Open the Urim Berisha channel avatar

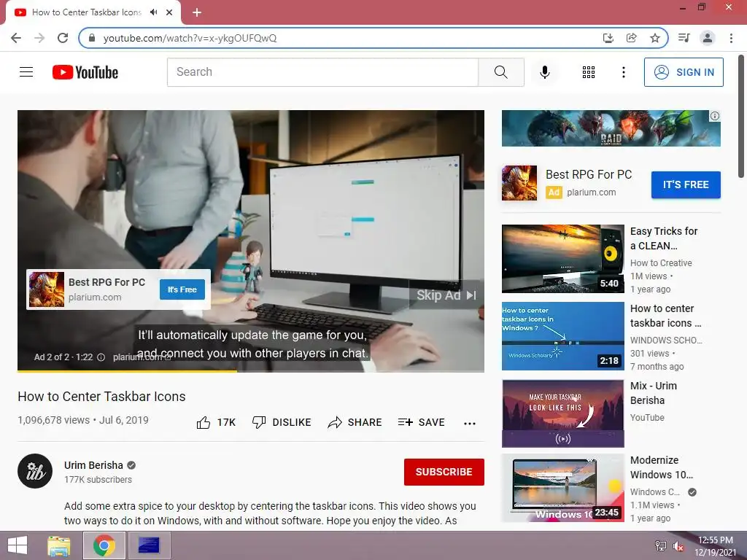tap(35, 471)
